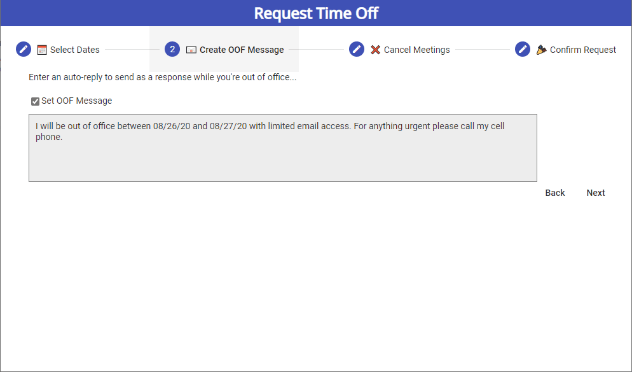The width and height of the screenshot is (632, 372).
Task: Click the red X icon for Cancel Meetings
Action: tap(375, 50)
